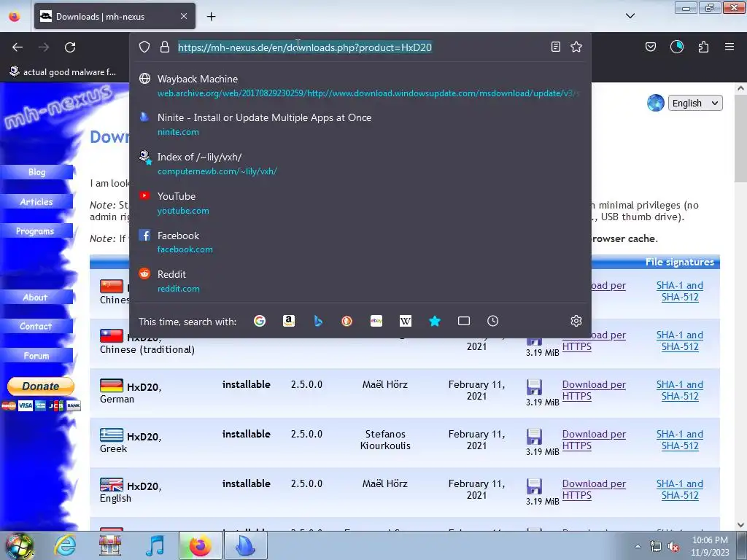Select the Facebook suggestion
747x560 pixels.
(360, 242)
